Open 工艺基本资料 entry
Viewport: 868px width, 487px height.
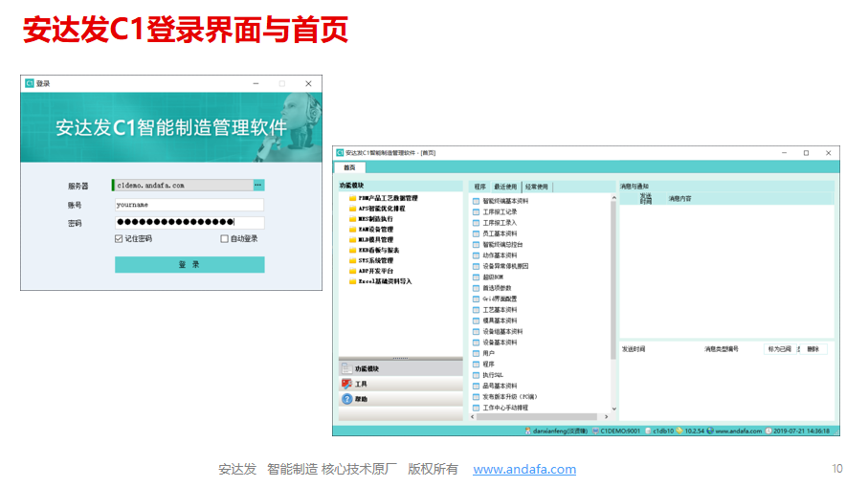(495, 310)
